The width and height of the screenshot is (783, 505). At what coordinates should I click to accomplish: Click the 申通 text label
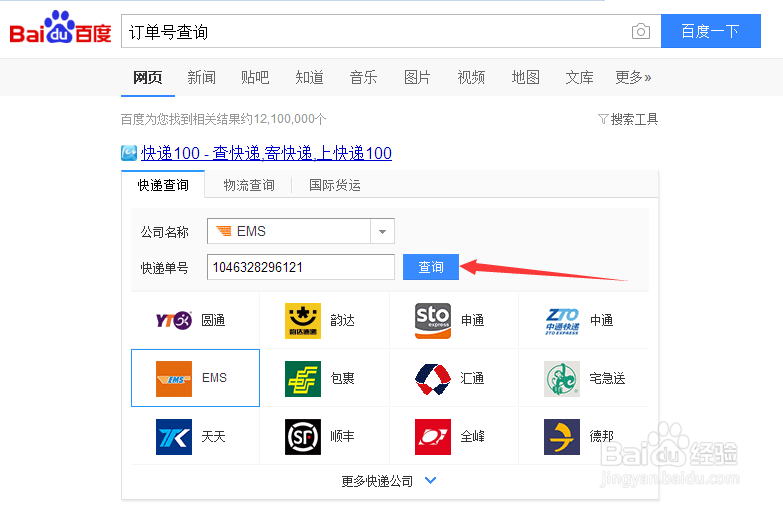tap(472, 320)
